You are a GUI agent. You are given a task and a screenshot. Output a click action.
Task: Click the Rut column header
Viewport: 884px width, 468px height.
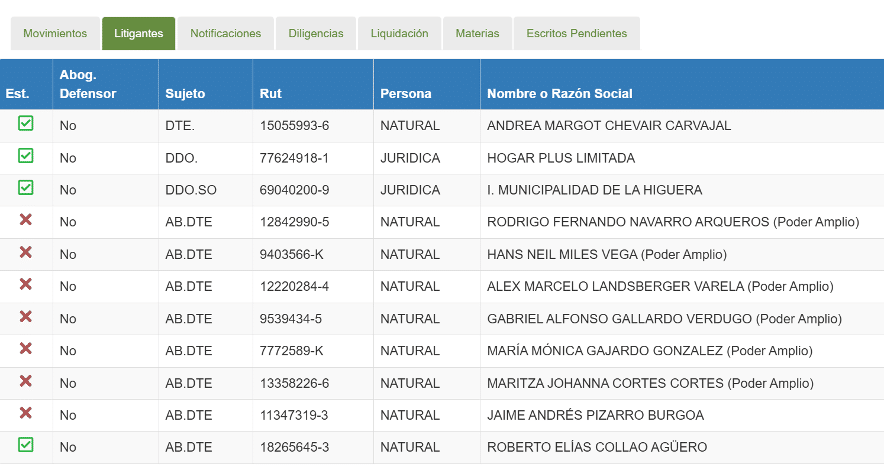point(271,94)
